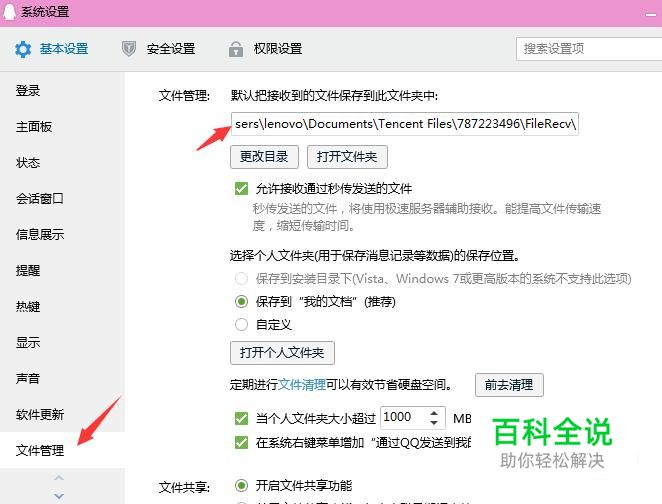The width and height of the screenshot is (662, 504).
Task: Click the sidebar up chevron
Action: pyautogui.click(x=59, y=478)
